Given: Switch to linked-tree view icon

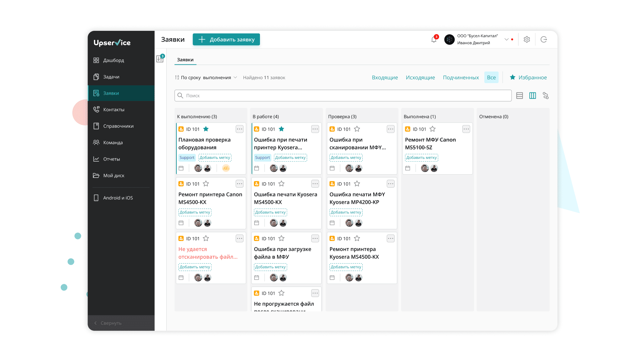Looking at the screenshot, I should 546,96.
